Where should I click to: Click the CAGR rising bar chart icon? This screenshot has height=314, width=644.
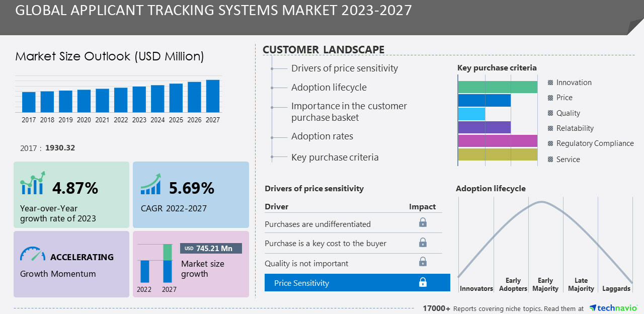[150, 185]
